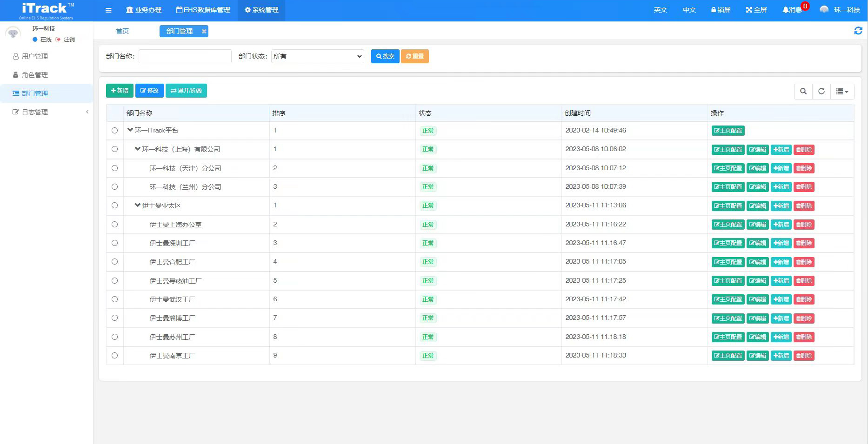Screen dimensions: 868x444
Task: Open 部门管理 in the sidebar
Action: tap(47, 93)
